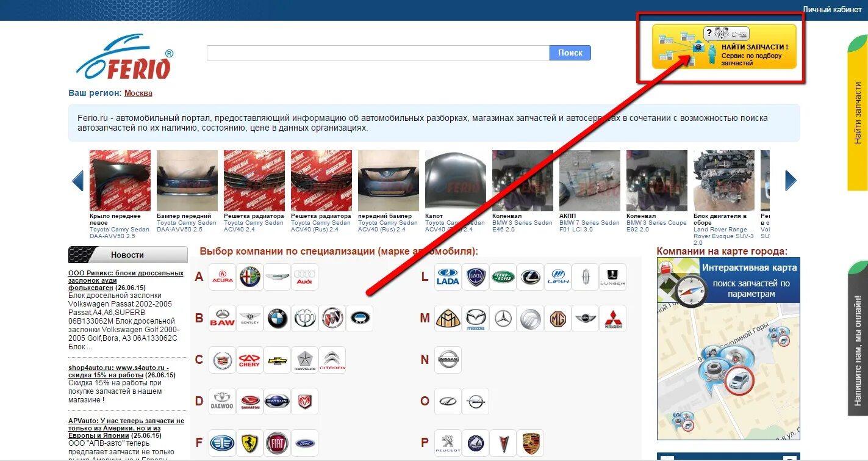Screen dimensions: 868x461
Task: Open the Lada brand logo
Action: click(448, 277)
